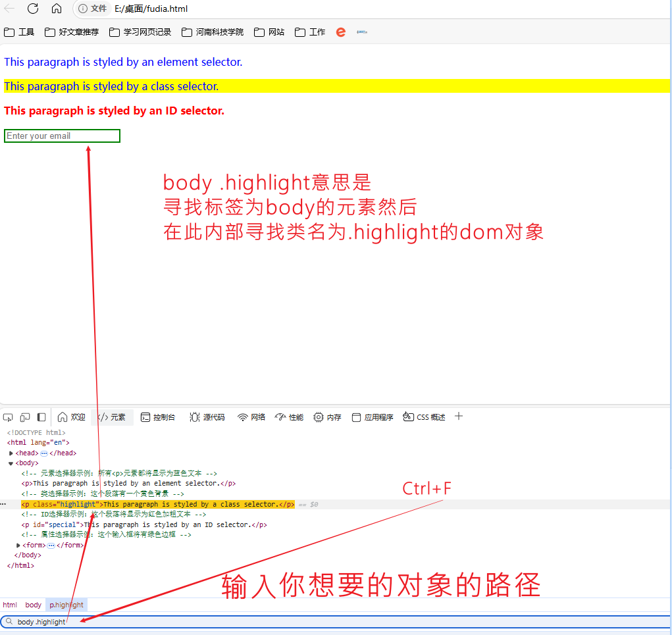This screenshot has height=635, width=672.
Task: Expand the head node in DOM tree
Action: coord(11,453)
